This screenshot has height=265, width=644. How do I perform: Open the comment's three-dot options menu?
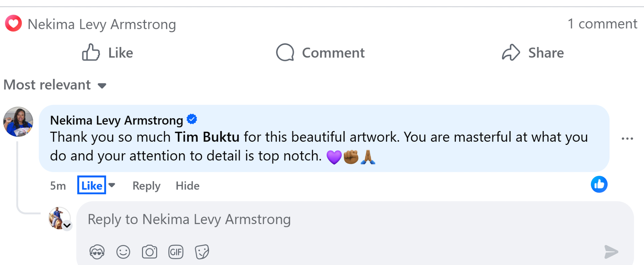pyautogui.click(x=627, y=139)
